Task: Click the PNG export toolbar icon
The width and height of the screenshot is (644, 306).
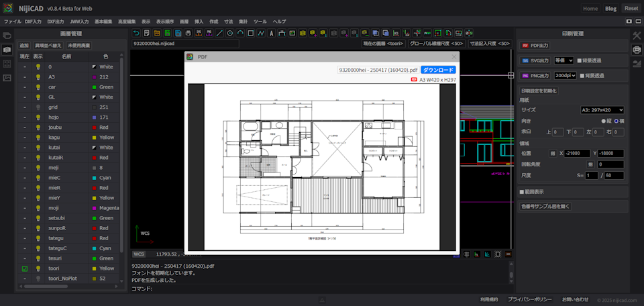Action: (x=209, y=34)
